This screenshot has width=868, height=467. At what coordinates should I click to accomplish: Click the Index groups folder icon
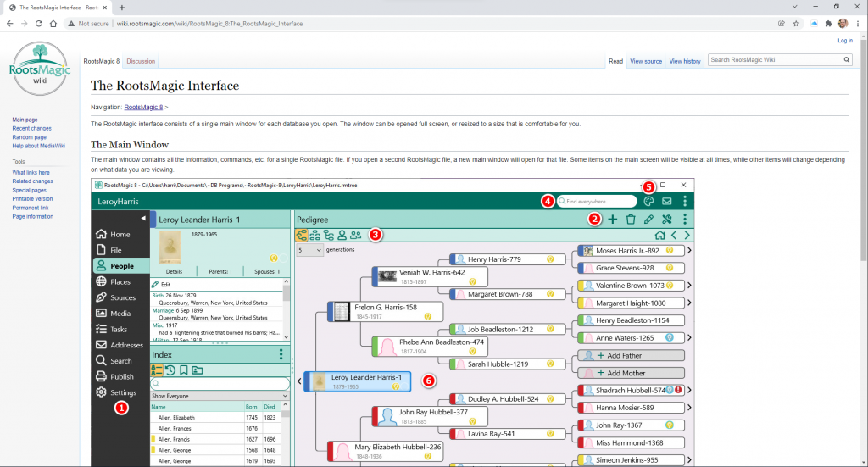197,370
